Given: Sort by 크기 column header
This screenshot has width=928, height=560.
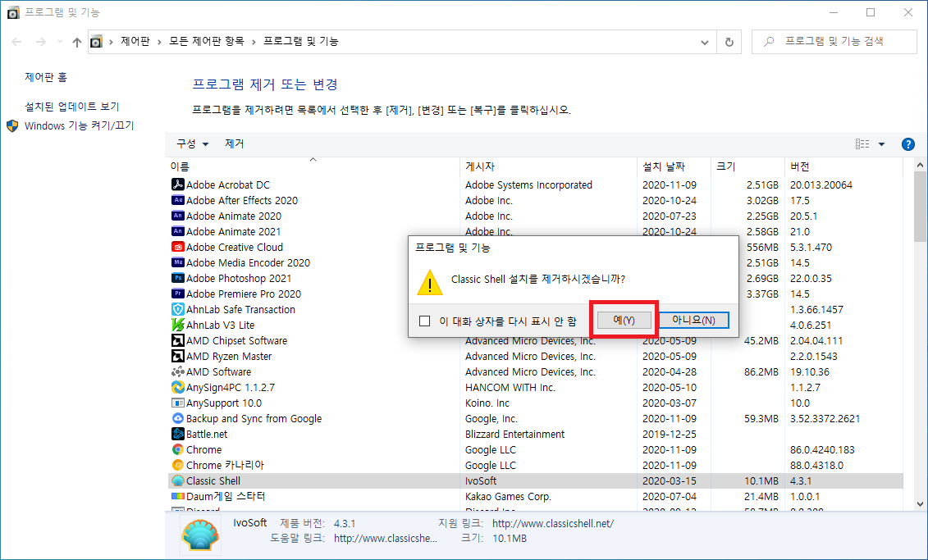Looking at the screenshot, I should click(x=748, y=166).
